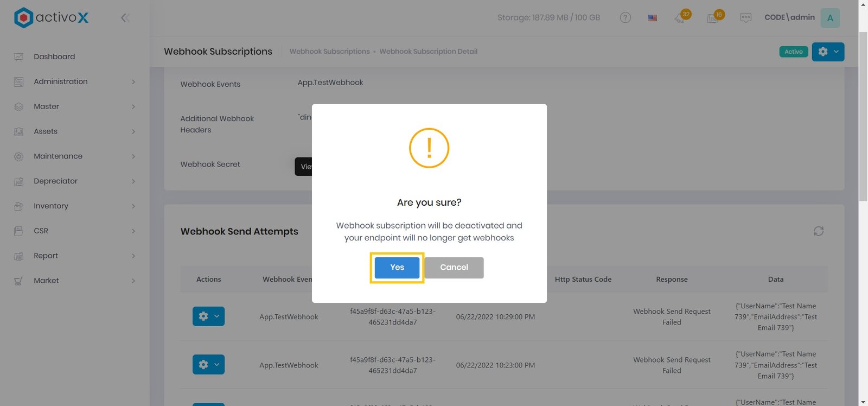Expand the Market chevron arrow
The height and width of the screenshot is (406, 868).
[133, 281]
